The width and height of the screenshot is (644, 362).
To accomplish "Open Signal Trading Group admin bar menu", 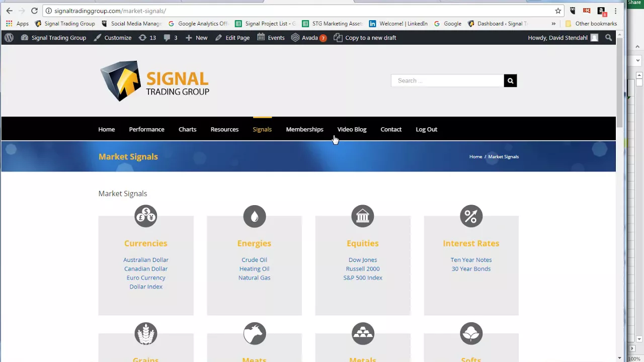I will pos(53,38).
